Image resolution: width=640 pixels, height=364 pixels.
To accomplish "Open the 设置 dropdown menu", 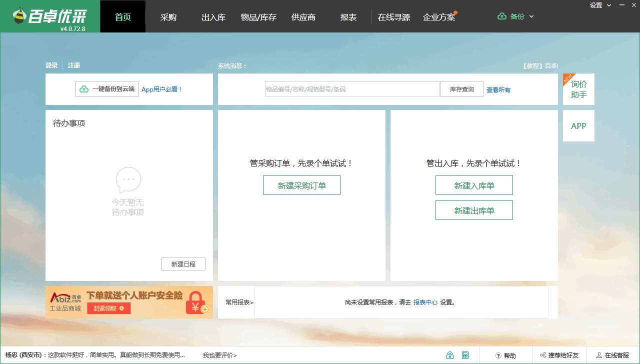I will pyautogui.click(x=600, y=5).
